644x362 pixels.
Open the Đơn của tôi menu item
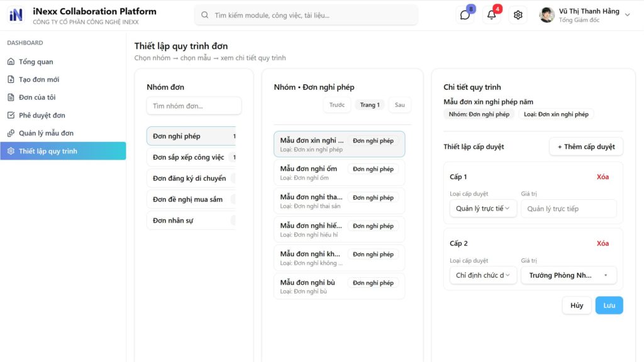37,97
